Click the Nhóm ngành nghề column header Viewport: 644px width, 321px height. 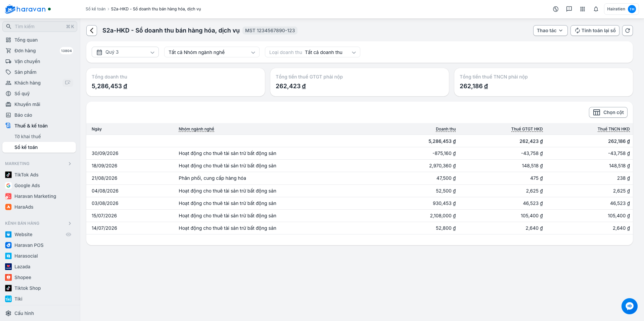tap(196, 129)
